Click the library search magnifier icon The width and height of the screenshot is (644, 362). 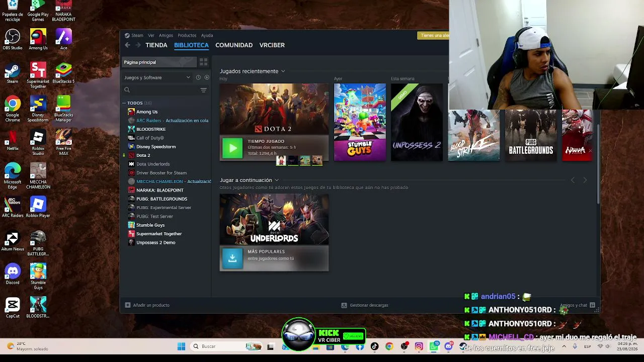pyautogui.click(x=127, y=90)
